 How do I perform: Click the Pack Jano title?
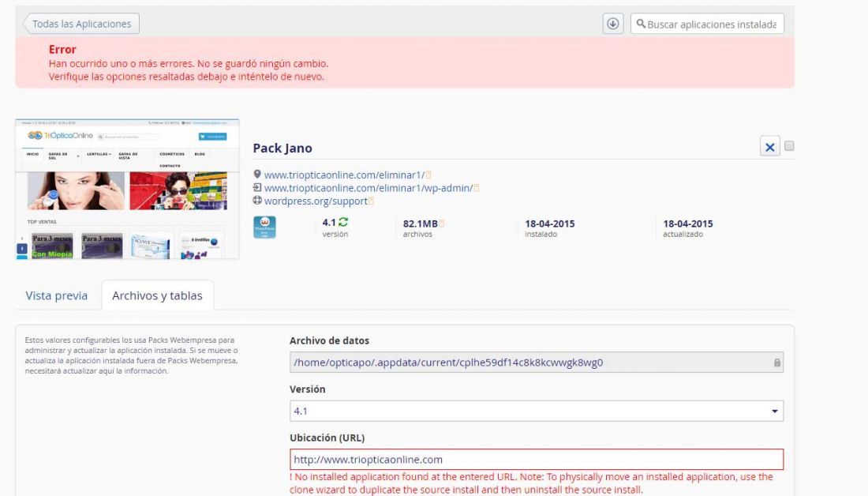(282, 148)
